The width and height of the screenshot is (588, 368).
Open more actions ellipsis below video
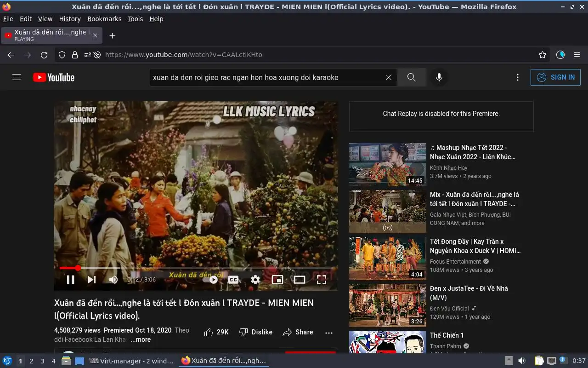point(329,333)
